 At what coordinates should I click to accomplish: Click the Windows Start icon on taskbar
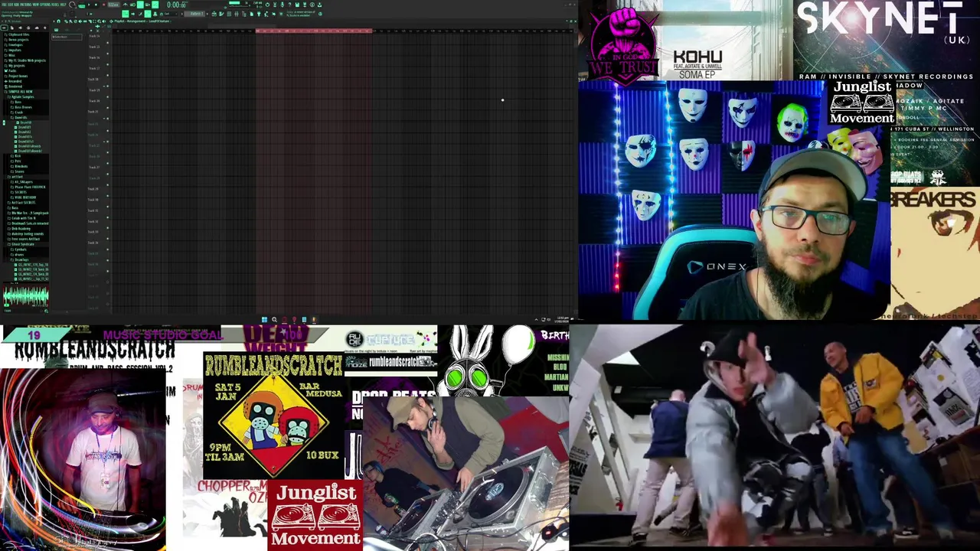pyautogui.click(x=264, y=320)
